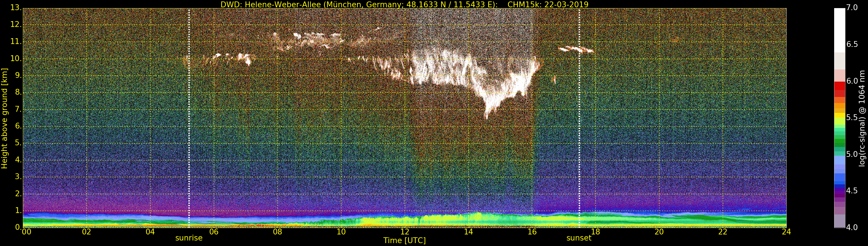Click time axis tick label 12
The image size is (868, 246).
click(x=405, y=232)
